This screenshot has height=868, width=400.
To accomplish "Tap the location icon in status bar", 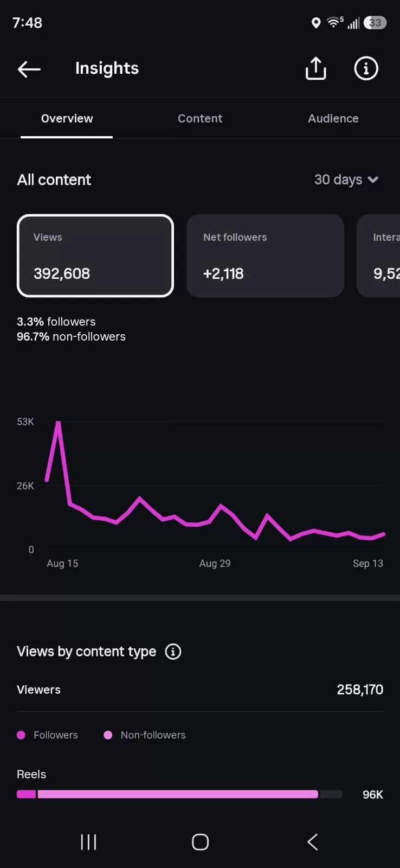I will click(316, 23).
